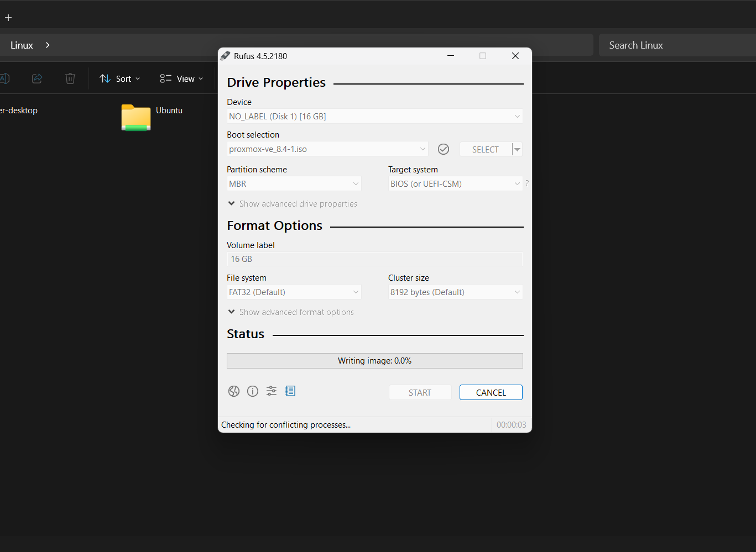Viewport: 756px width, 552px height.
Task: Click the Target system help question mark
Action: [526, 183]
